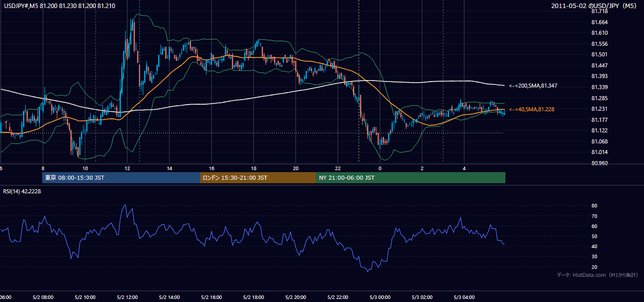644x302 pixels.
Task: Click RSI scale value 50
Action: pos(594,236)
